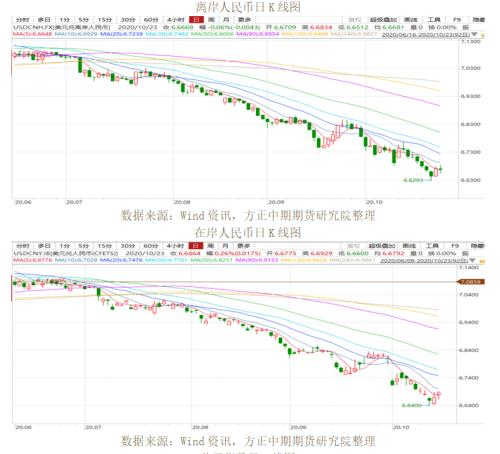500x454 pixels.
Task: Select 周 weekly tab in USDCNY chart
Action: [x=211, y=246]
